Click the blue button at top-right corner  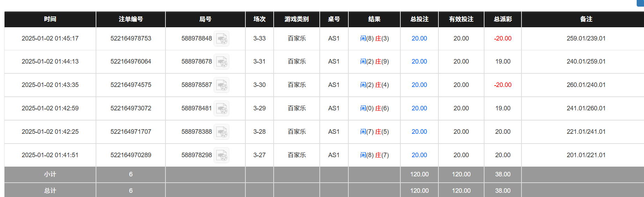(641, 3)
